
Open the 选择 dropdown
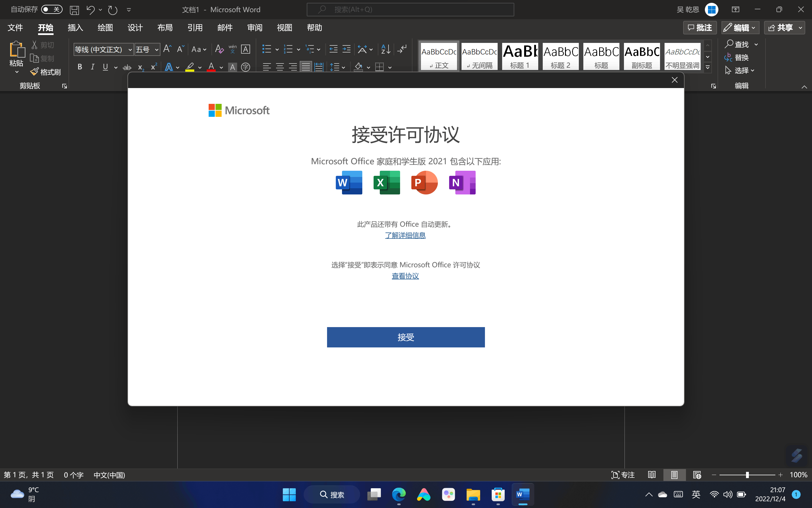point(740,71)
